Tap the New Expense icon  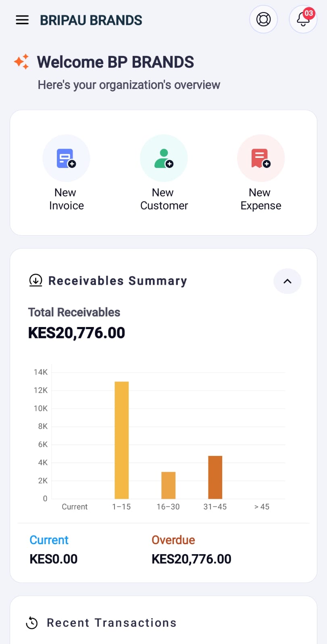point(260,158)
